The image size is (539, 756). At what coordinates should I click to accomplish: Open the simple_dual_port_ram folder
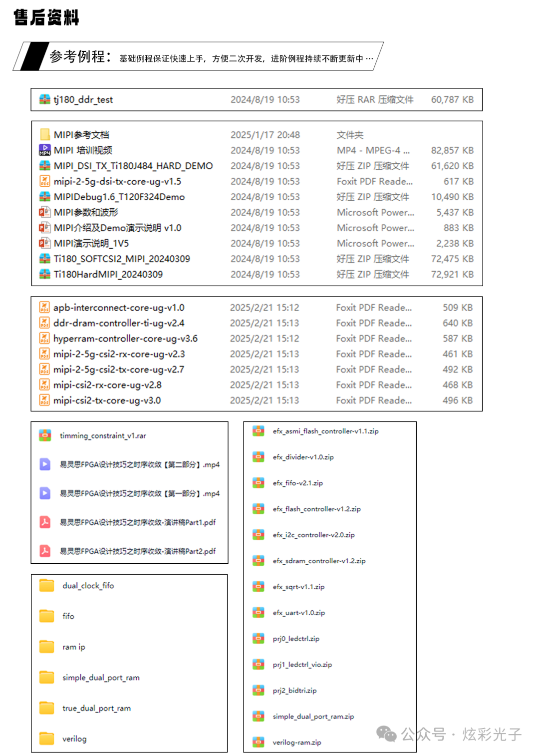(x=90, y=678)
